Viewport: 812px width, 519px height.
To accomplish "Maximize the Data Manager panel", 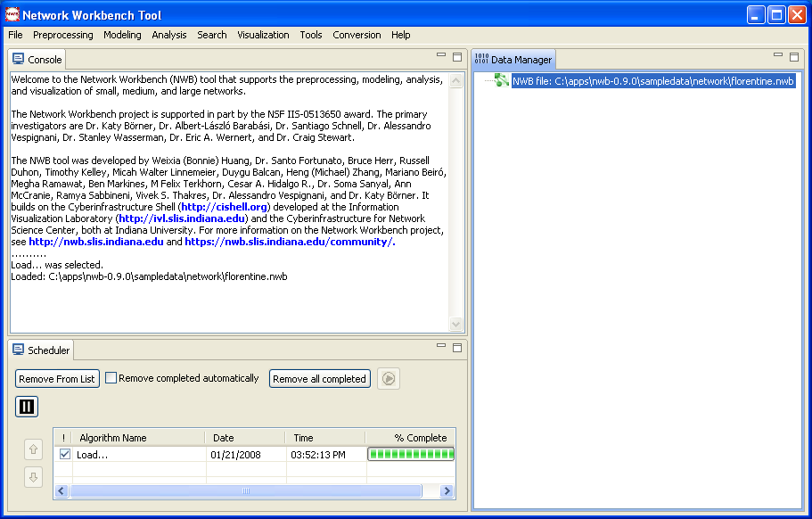I will [794, 56].
